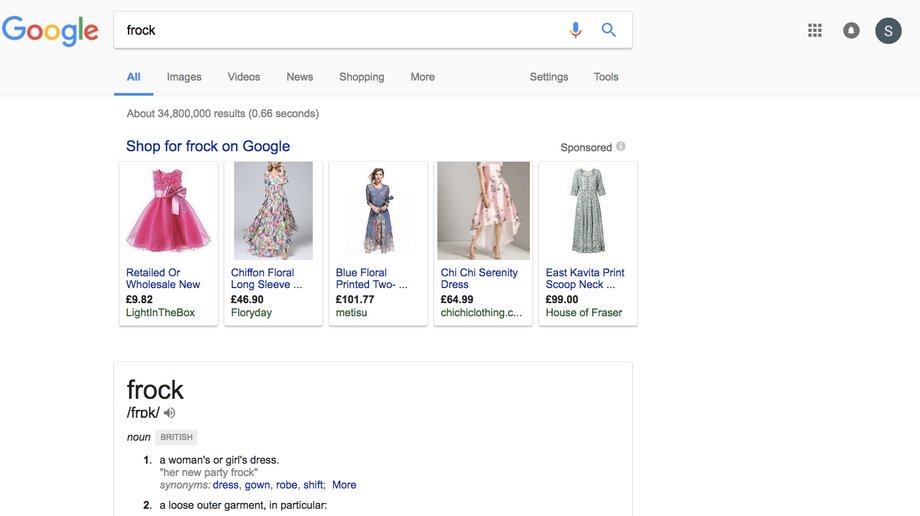Open the notifications bell icon
This screenshot has height=516, width=920.
pos(851,30)
